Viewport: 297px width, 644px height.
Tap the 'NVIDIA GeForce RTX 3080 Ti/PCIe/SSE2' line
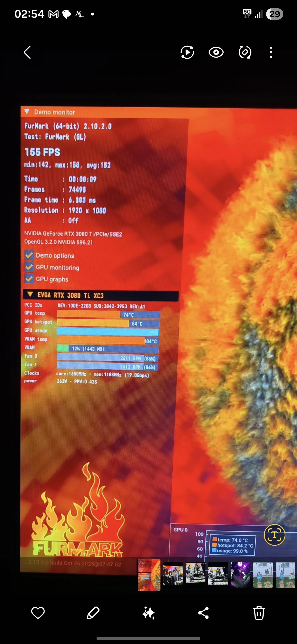click(x=73, y=234)
